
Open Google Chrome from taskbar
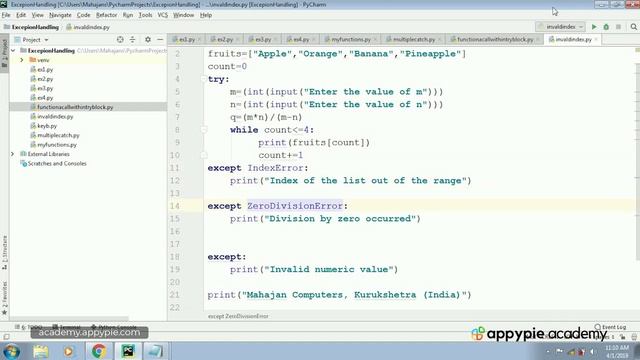[98, 351]
